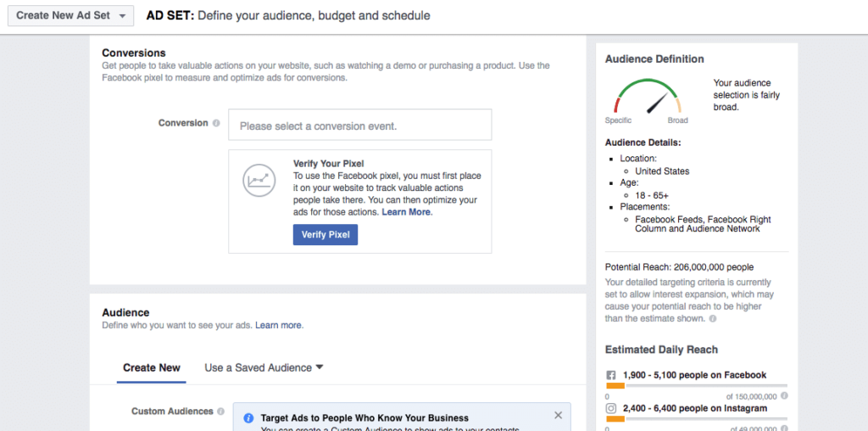868x431 pixels.
Task: Click the Potential Reach 206,000,000 text
Action: click(679, 267)
